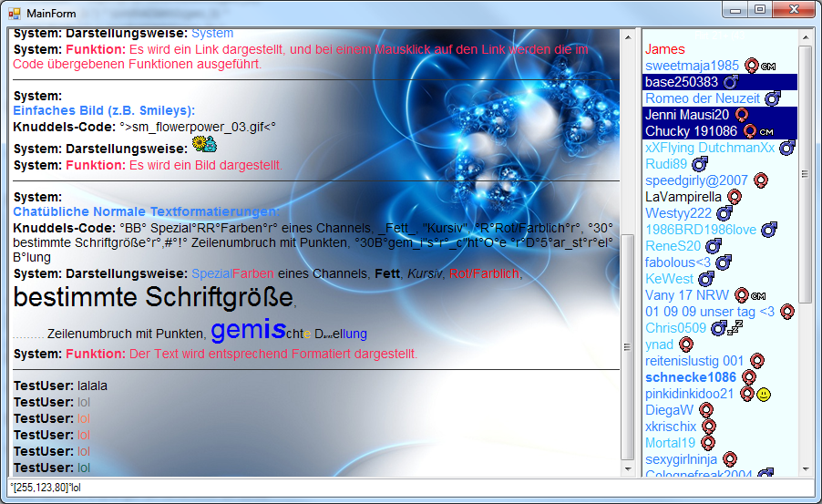Select user schnecke1086 in the list
This screenshot has width=822, height=504.
690,377
